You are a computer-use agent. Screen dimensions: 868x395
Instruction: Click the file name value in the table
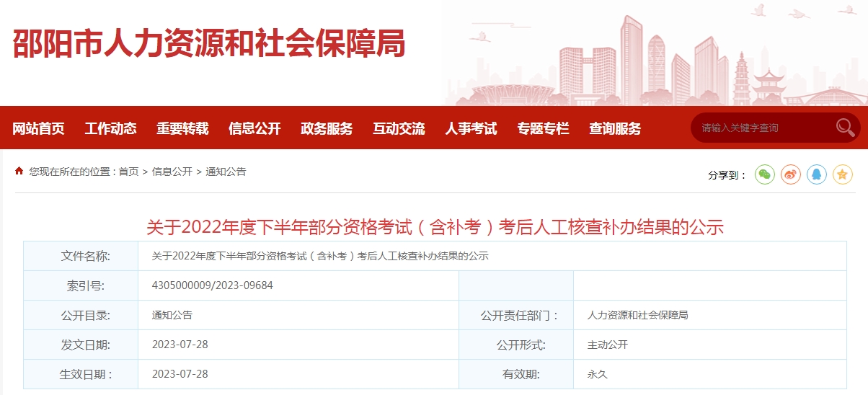tap(320, 256)
